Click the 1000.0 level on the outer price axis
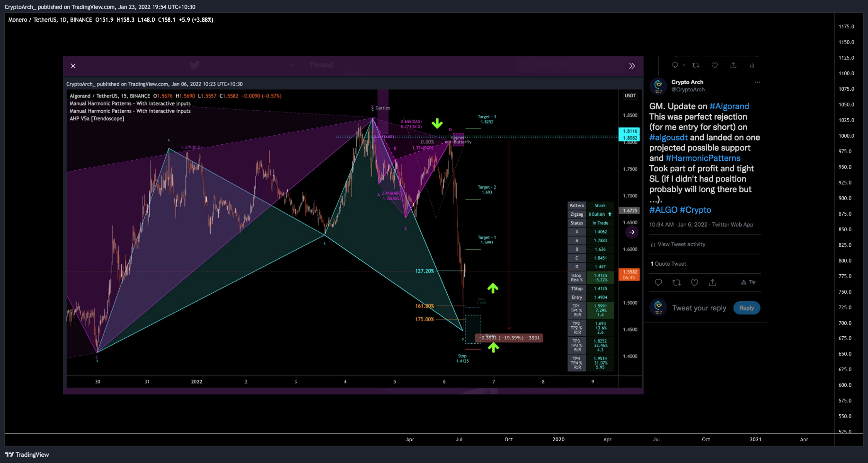Image resolution: width=868 pixels, height=463 pixels. (846, 136)
